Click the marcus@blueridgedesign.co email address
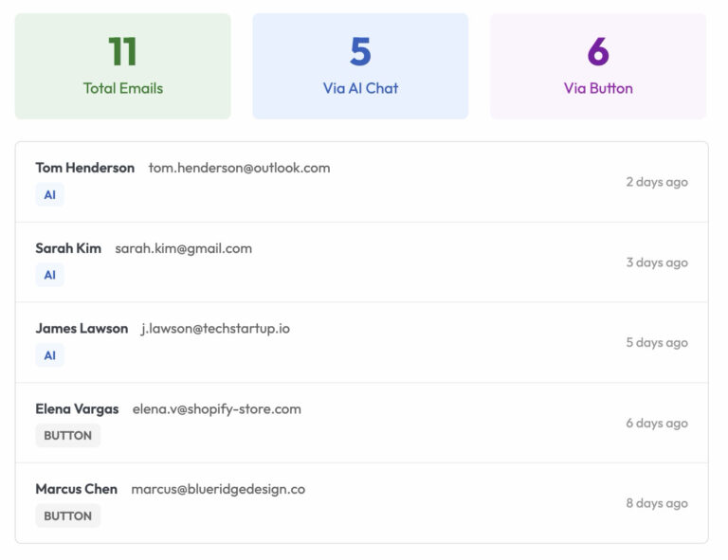The image size is (728, 560). click(218, 490)
